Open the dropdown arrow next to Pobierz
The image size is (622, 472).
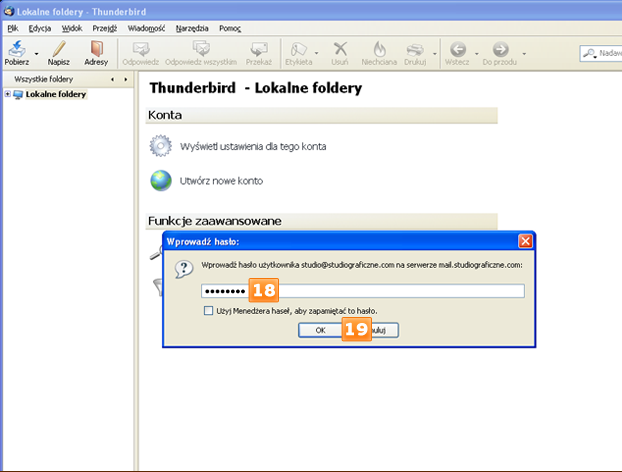point(36,54)
